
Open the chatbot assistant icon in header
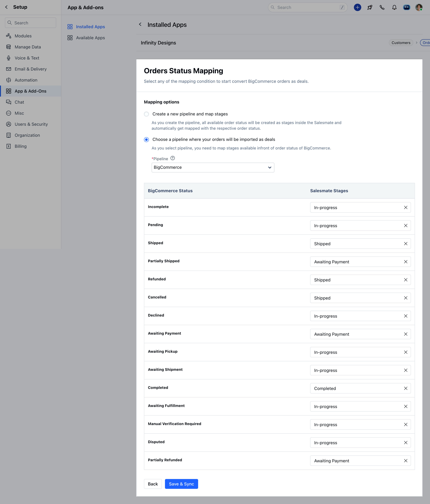[406, 7]
